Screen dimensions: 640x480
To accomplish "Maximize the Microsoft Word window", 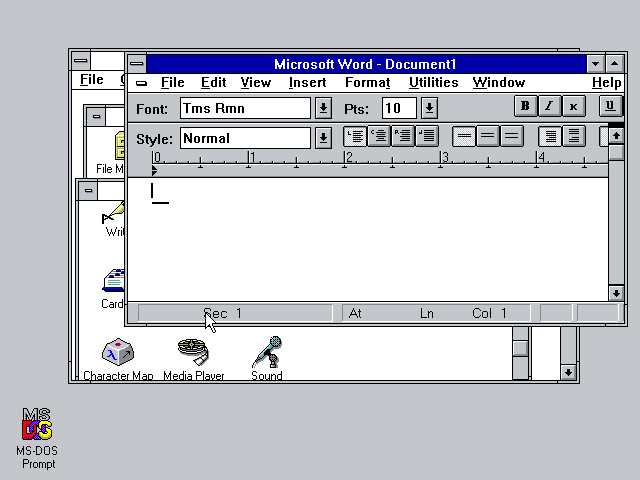I will (614, 64).
